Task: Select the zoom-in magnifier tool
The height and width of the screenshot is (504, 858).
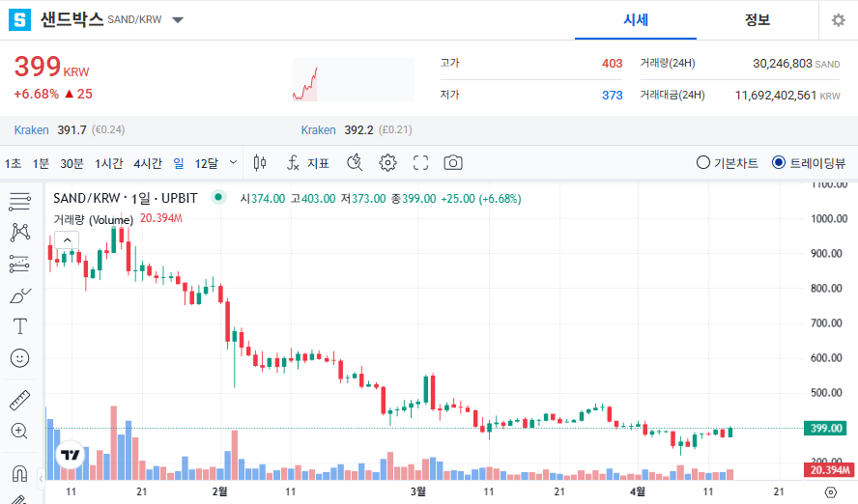Action: [x=19, y=432]
